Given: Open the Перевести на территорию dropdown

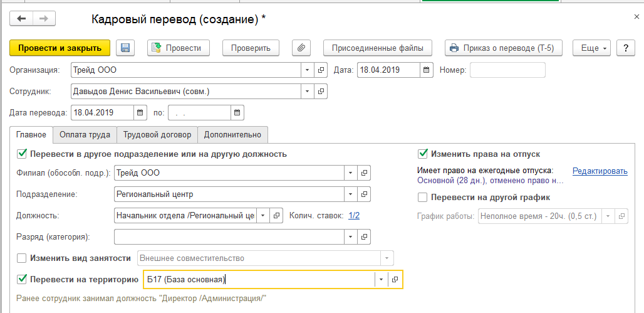Looking at the screenshot, I should tap(380, 280).
